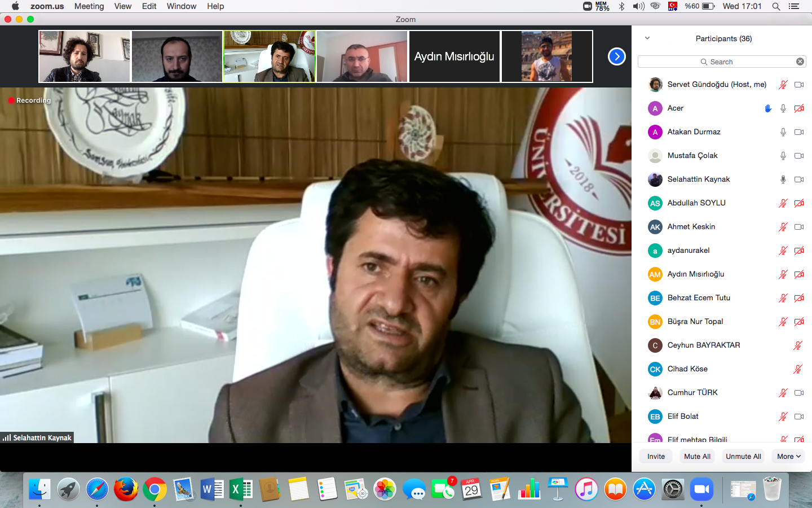812x508 pixels.
Task: Open Calendar showing April 29
Action: 471,489
